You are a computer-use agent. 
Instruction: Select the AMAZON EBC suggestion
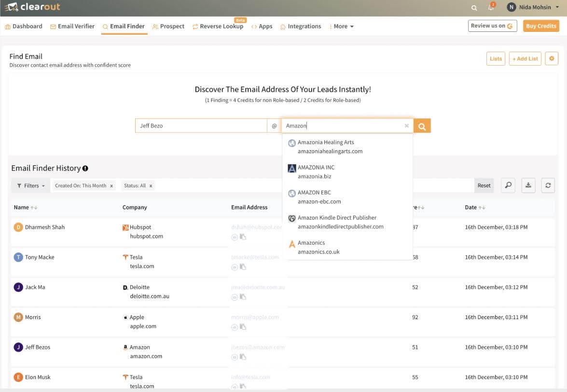point(347,196)
